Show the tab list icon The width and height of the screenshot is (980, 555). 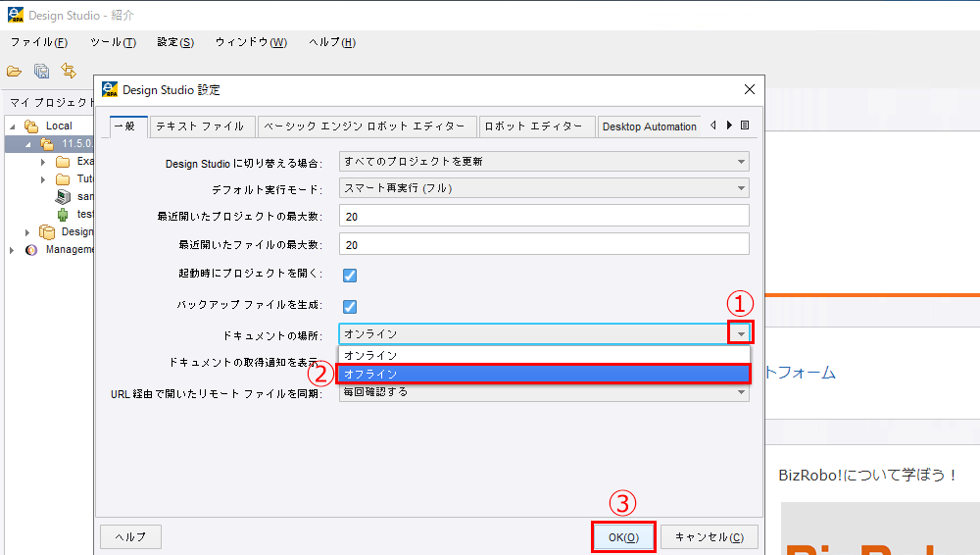(745, 126)
